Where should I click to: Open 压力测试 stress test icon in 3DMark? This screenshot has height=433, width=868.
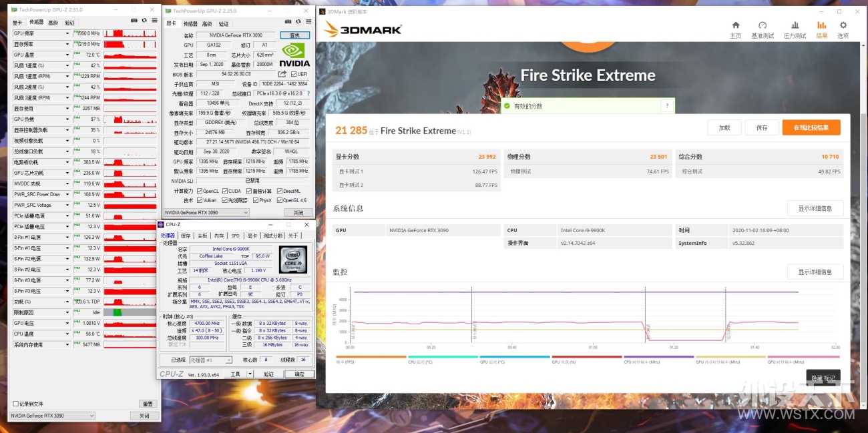(795, 25)
